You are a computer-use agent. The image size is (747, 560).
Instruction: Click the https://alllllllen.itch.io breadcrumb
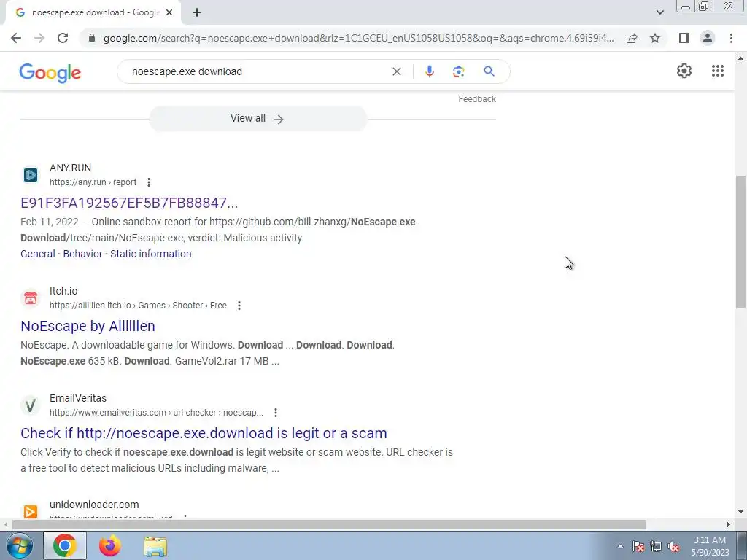point(138,306)
